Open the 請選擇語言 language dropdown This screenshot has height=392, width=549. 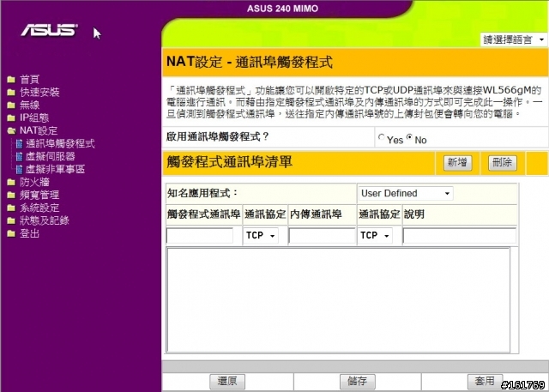coord(514,39)
